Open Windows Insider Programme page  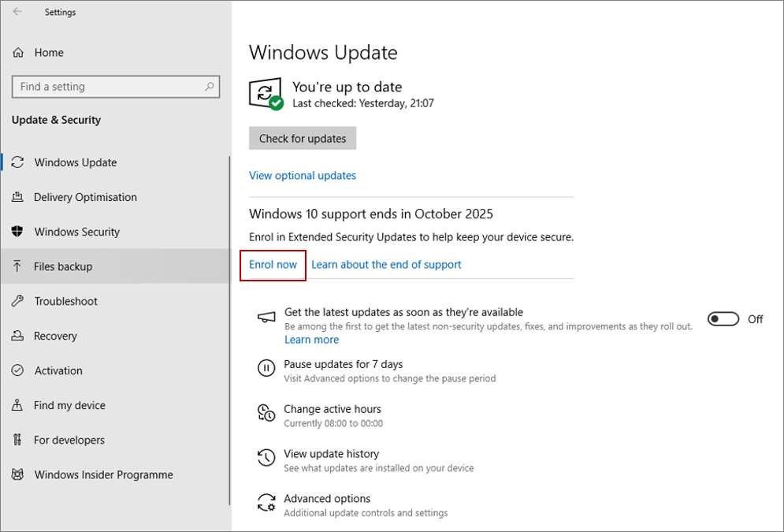pyautogui.click(x=115, y=474)
